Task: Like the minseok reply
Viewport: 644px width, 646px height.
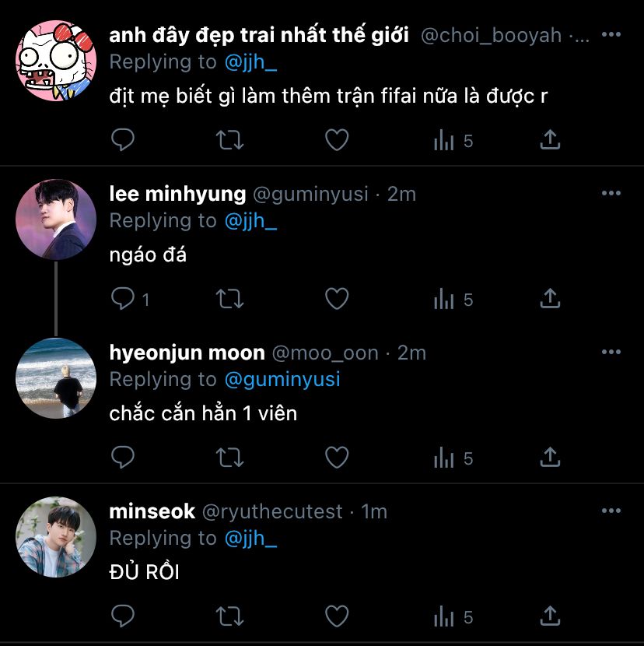Action: (x=337, y=616)
